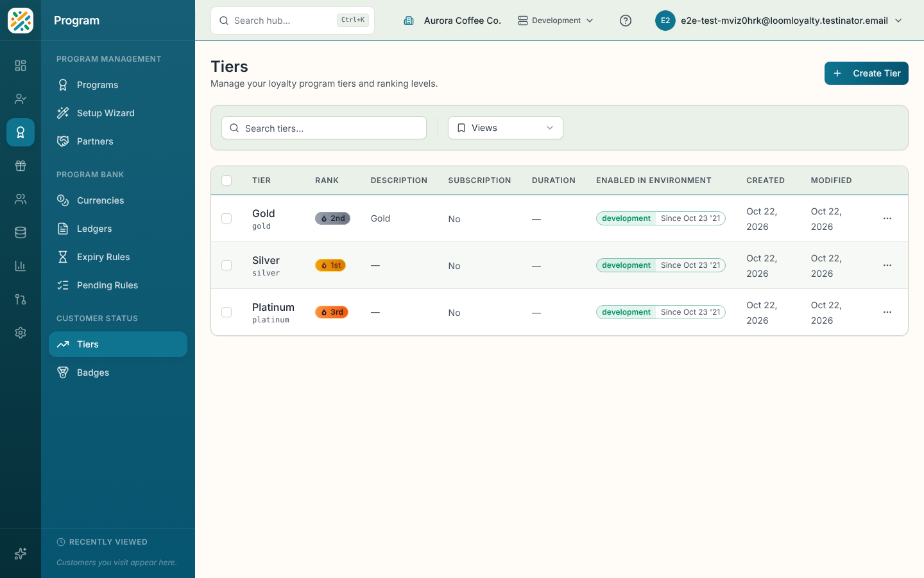Image resolution: width=924 pixels, height=578 pixels.
Task: Navigate to Currencies in Program Bank
Action: tap(118, 200)
